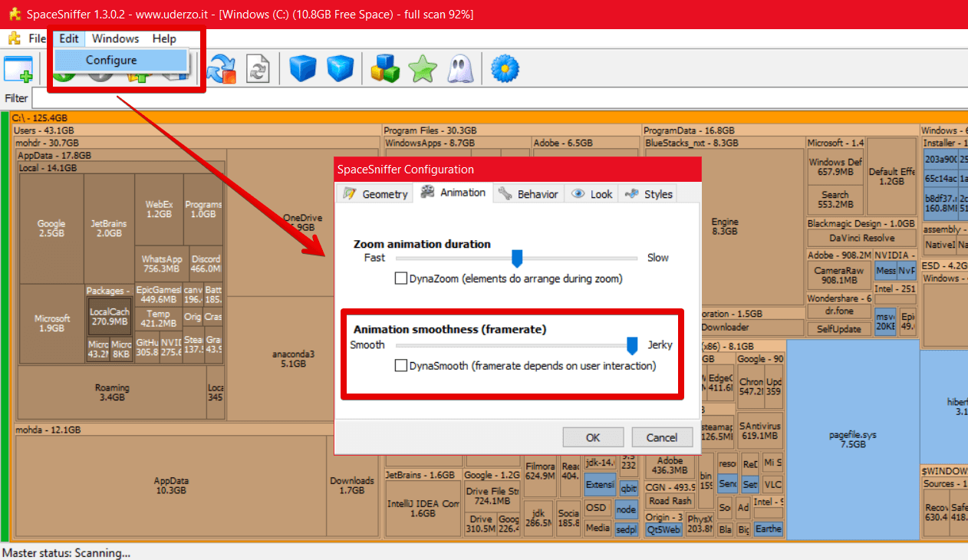Enable the DynaSmooth checkbox

[400, 366]
